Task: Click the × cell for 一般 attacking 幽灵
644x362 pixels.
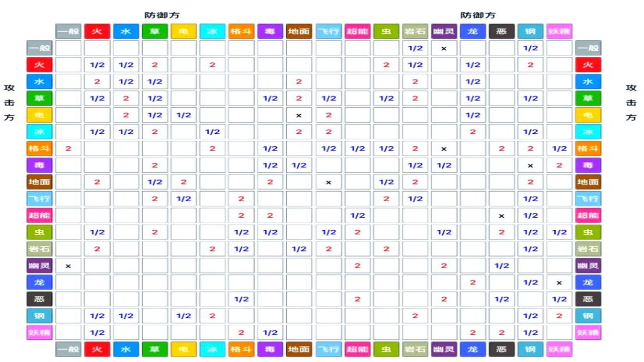Action: click(x=444, y=48)
